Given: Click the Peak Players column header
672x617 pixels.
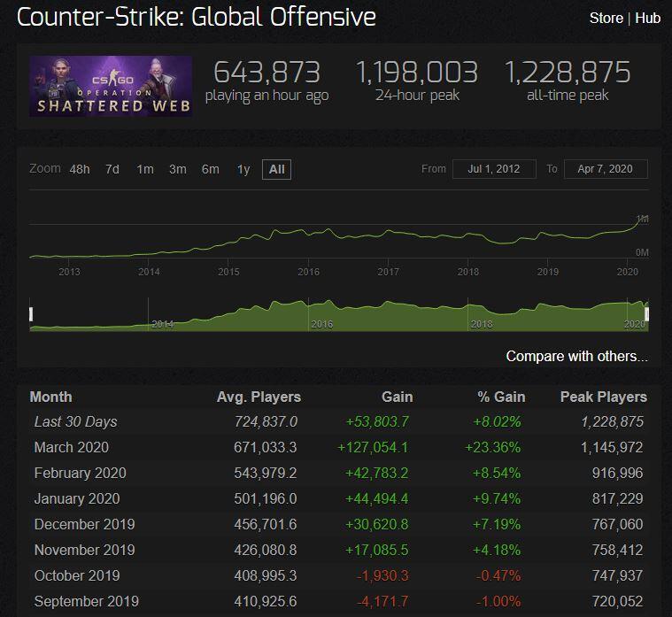Looking at the screenshot, I should (x=603, y=397).
